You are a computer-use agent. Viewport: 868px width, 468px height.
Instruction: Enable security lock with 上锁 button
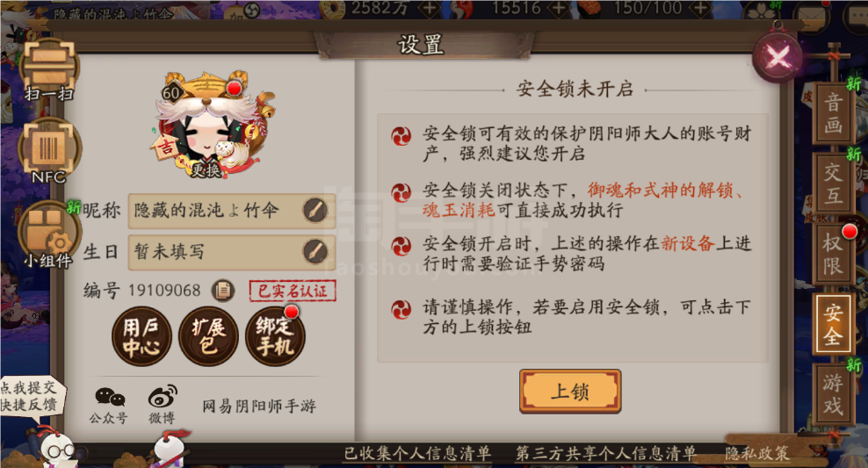tap(570, 392)
